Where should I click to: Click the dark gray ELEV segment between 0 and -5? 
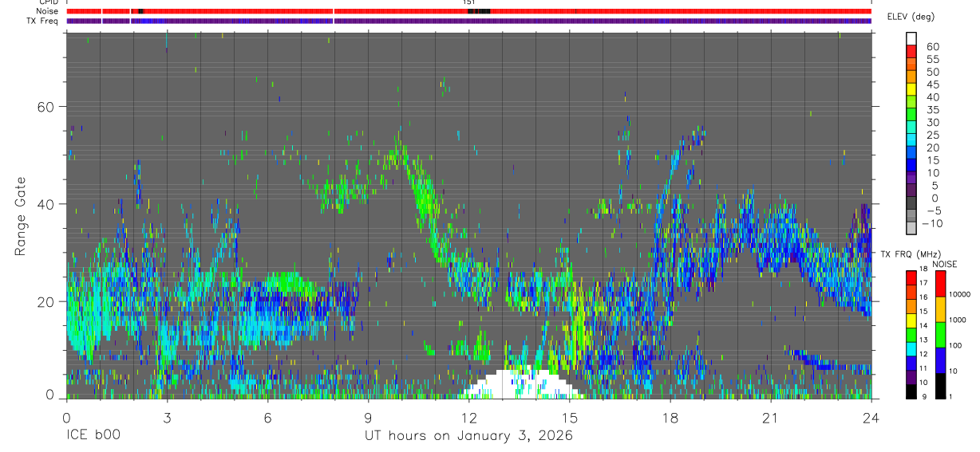(911, 204)
